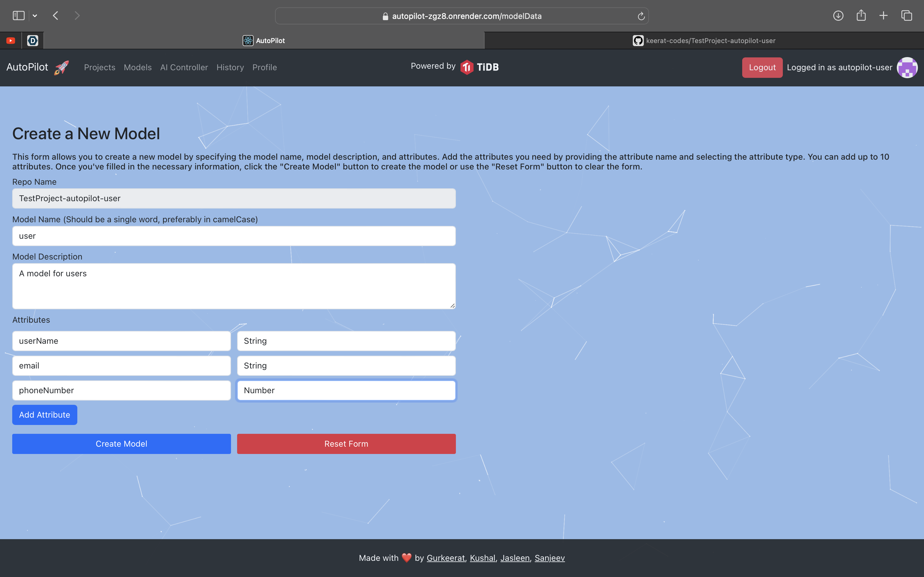
Task: Switch to keerat-codes/TestProject-autopilot-user tab
Action: [704, 40]
